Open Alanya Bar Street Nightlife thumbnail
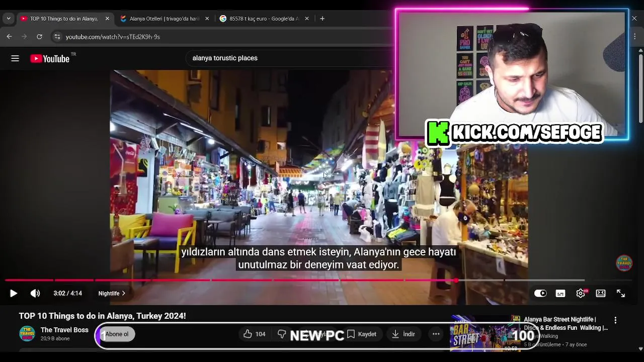644x362 pixels. [x=485, y=333]
